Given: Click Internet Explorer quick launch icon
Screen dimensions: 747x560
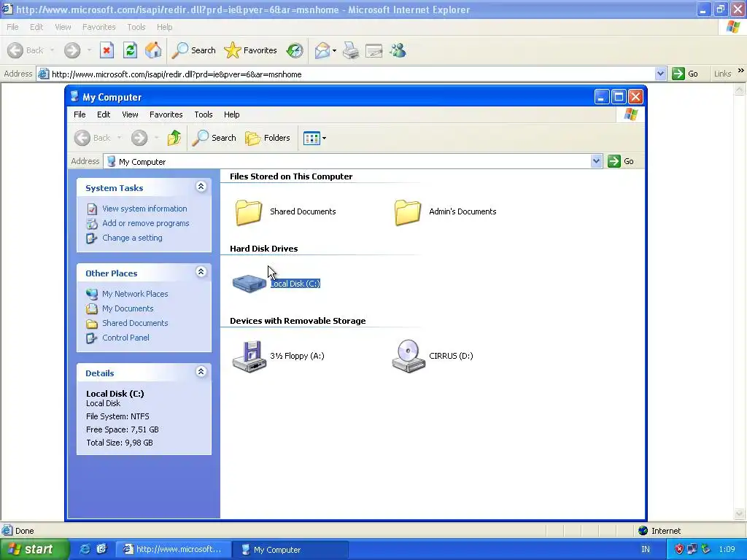Looking at the screenshot, I should [x=85, y=550].
